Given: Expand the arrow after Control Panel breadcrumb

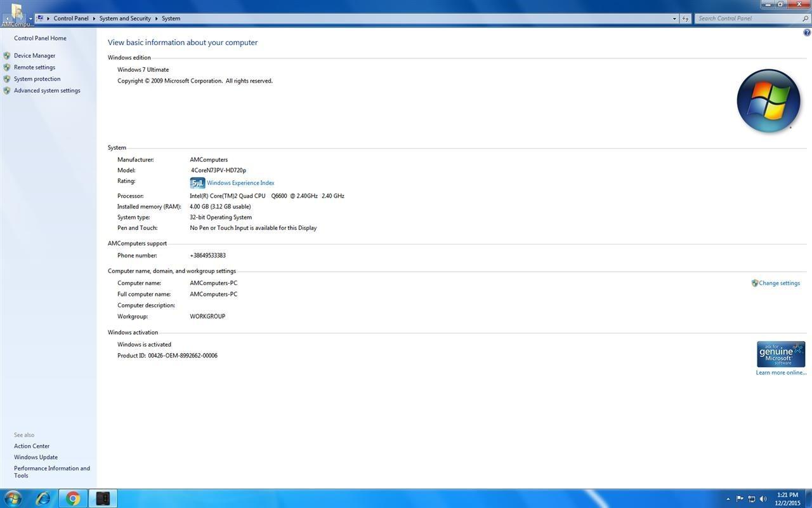Looking at the screenshot, I should click(x=94, y=18).
